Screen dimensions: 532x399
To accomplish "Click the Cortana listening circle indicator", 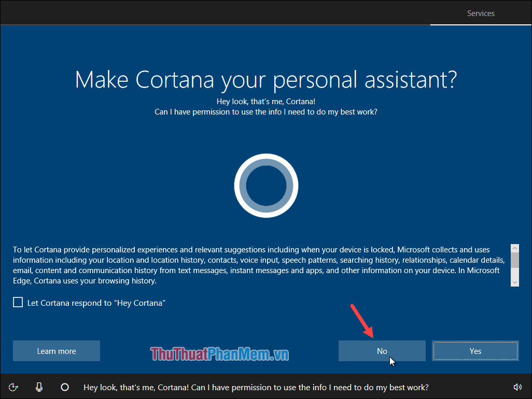I will click(x=64, y=387).
